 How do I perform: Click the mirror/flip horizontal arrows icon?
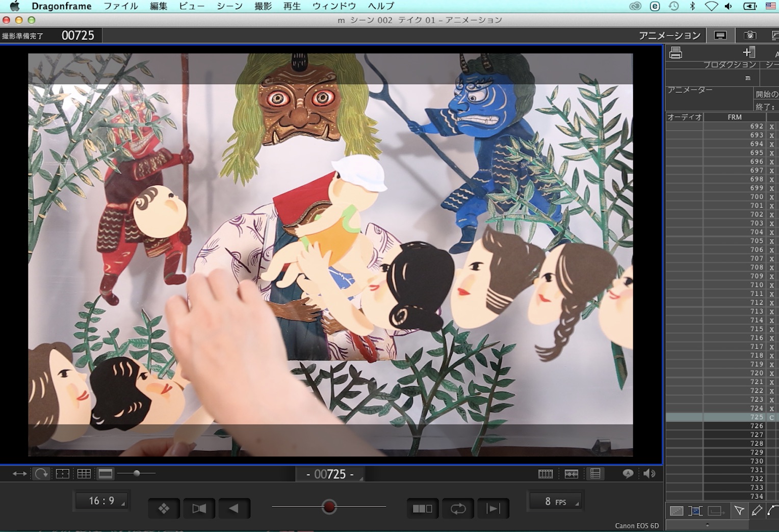pos(19,474)
